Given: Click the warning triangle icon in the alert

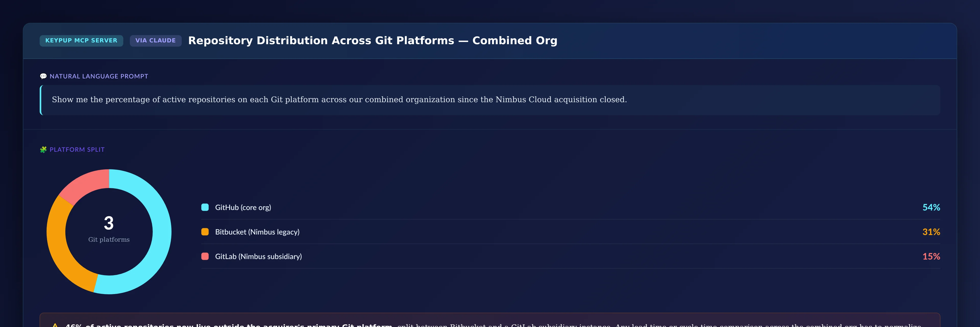Looking at the screenshot, I should [55, 325].
